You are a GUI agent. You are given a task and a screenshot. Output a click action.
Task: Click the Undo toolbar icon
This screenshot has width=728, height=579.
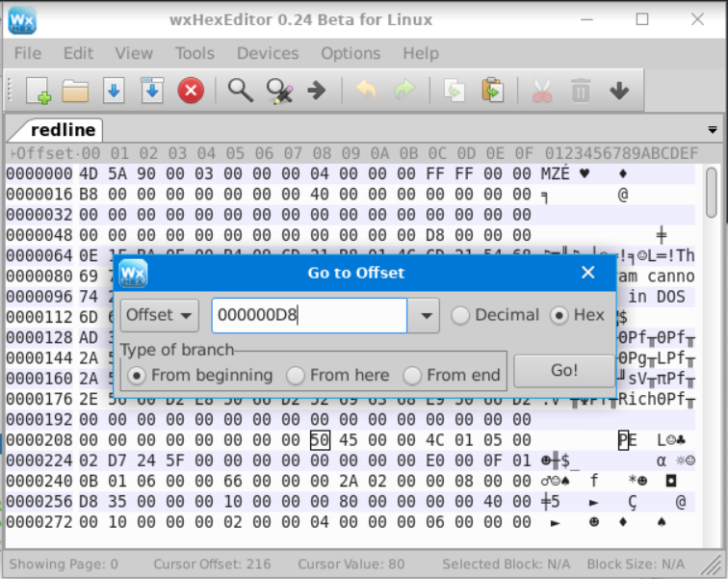(366, 90)
